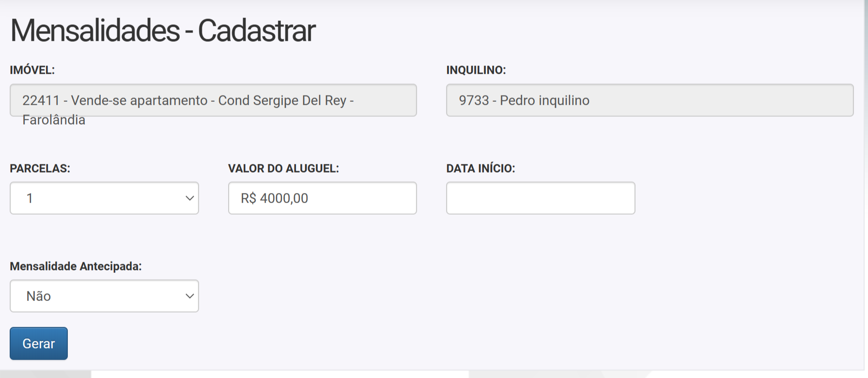Click the chevron arrow beside 'Não'

click(x=189, y=296)
